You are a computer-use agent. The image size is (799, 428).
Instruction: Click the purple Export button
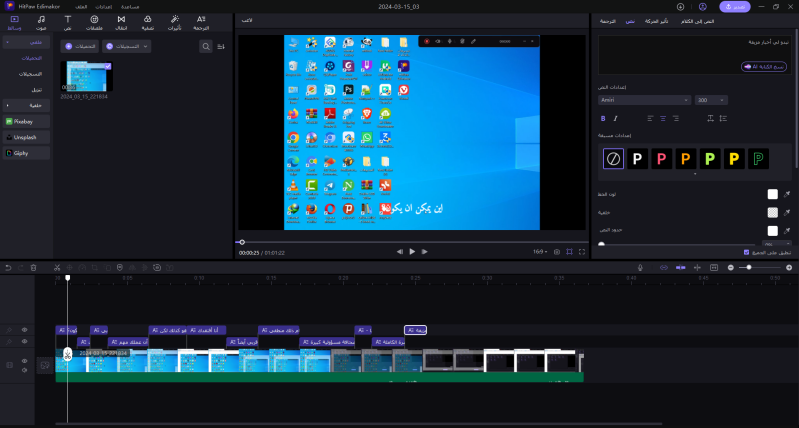(x=734, y=6)
